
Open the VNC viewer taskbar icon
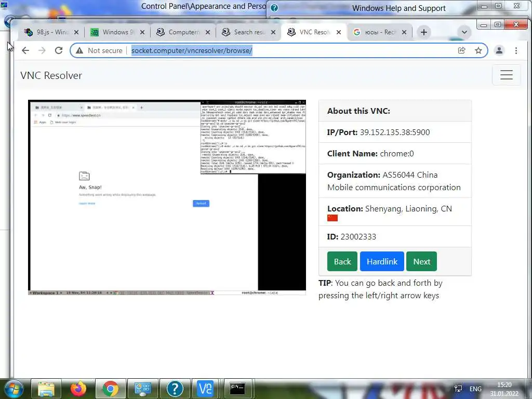[x=205, y=389]
